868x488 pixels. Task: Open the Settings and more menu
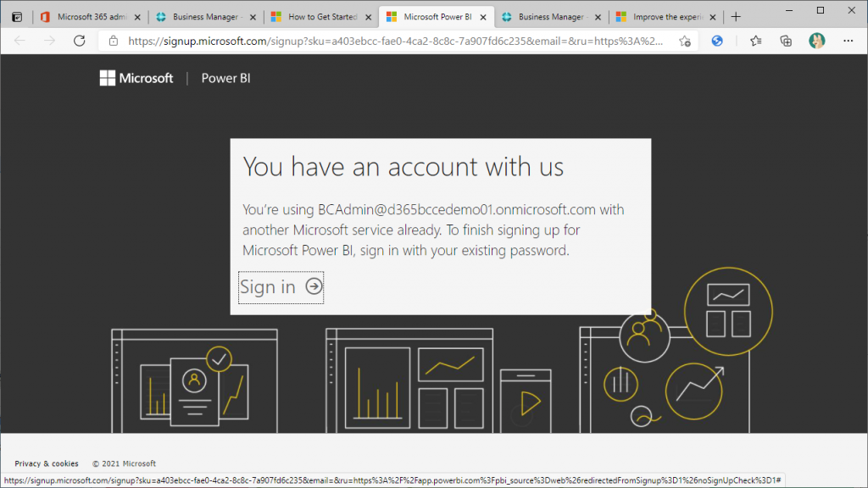[848, 41]
